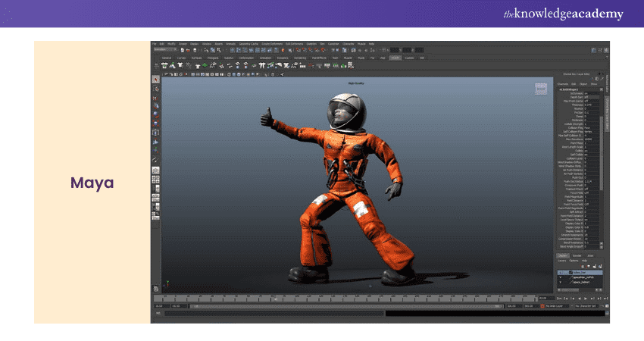Click the create new layer icon

click(x=596, y=266)
